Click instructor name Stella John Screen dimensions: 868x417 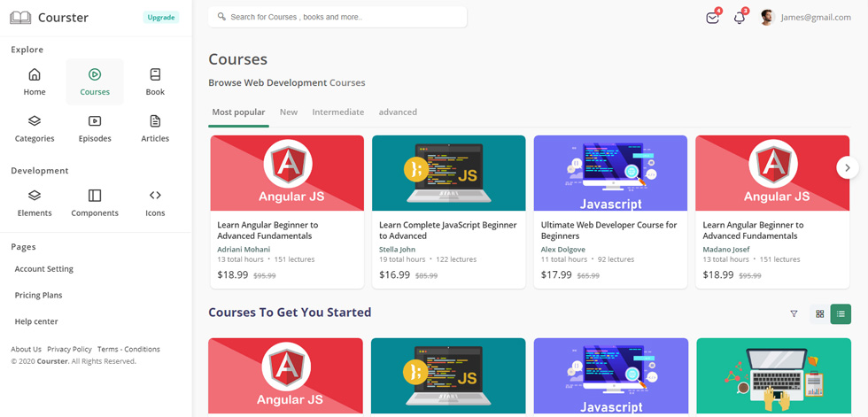pyautogui.click(x=397, y=250)
